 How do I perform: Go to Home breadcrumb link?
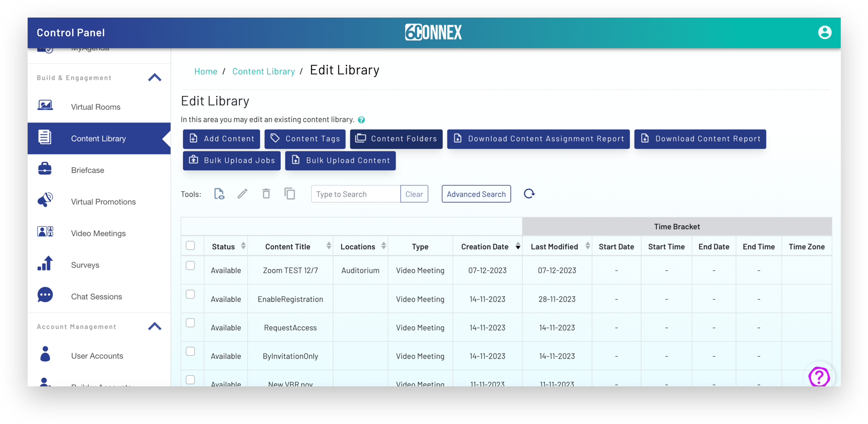206,71
